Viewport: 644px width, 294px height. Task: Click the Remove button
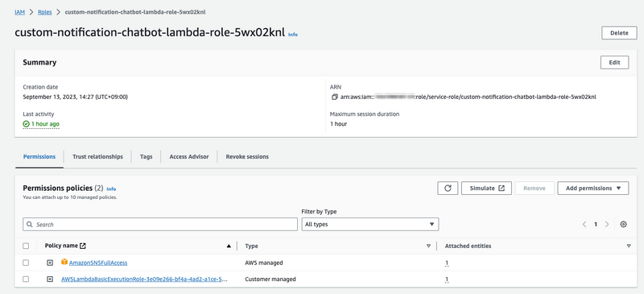pyautogui.click(x=535, y=188)
